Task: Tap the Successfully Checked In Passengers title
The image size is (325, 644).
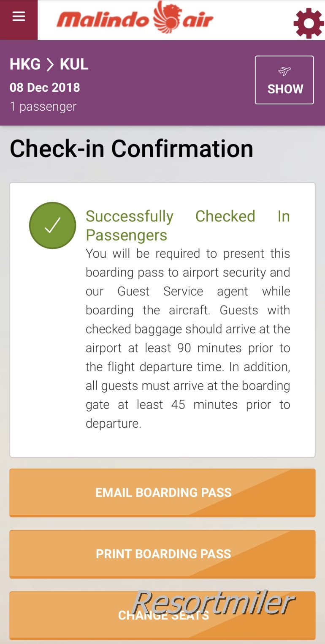Action: 187,225
